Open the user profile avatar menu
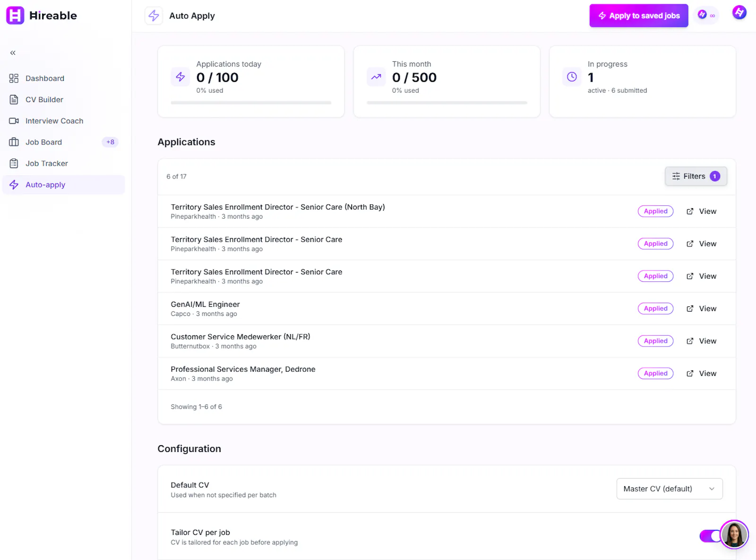Screen dimensions: 756x560 [x=739, y=13]
